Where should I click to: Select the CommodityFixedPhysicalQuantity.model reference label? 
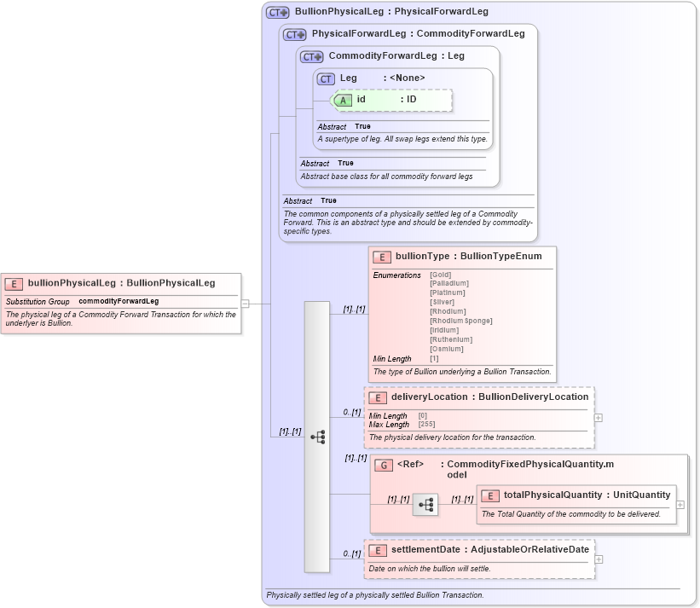530,469
